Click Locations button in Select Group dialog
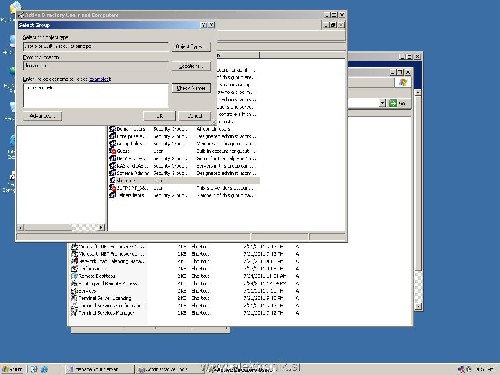The width and height of the screenshot is (500, 375). 191,66
